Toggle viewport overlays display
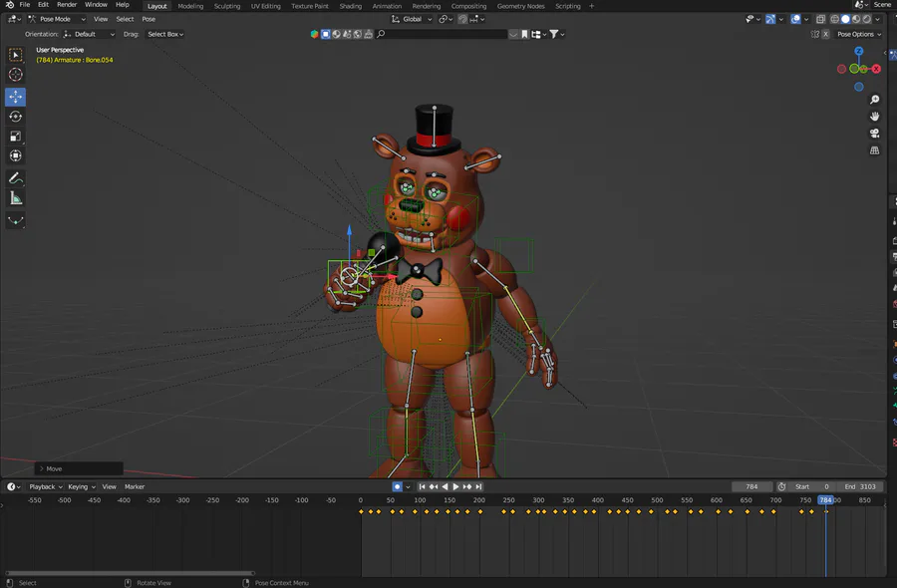The image size is (897, 588). [795, 19]
